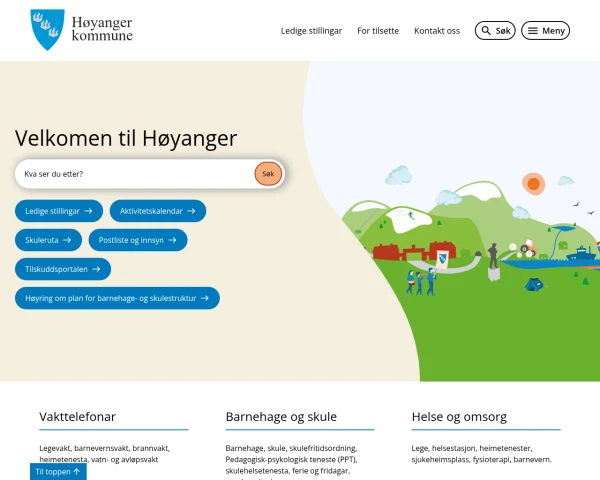Click the Høyanger landscape illustration

[x=471, y=221]
